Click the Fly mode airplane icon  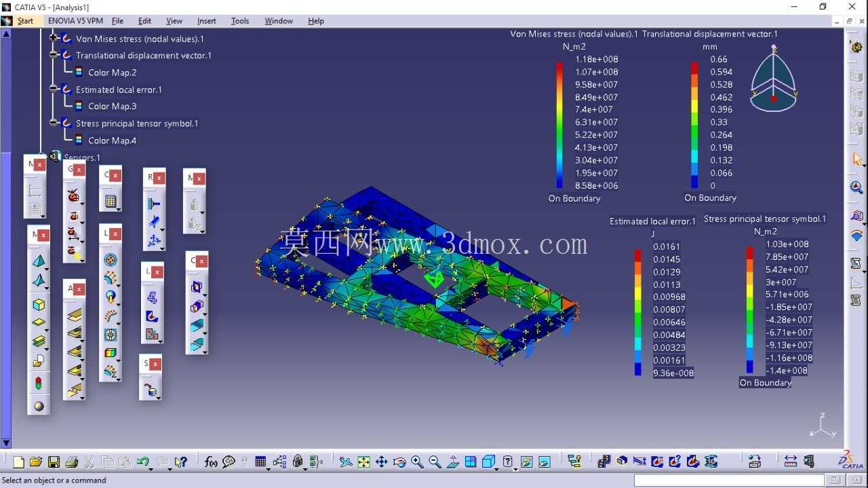pyautogui.click(x=346, y=462)
